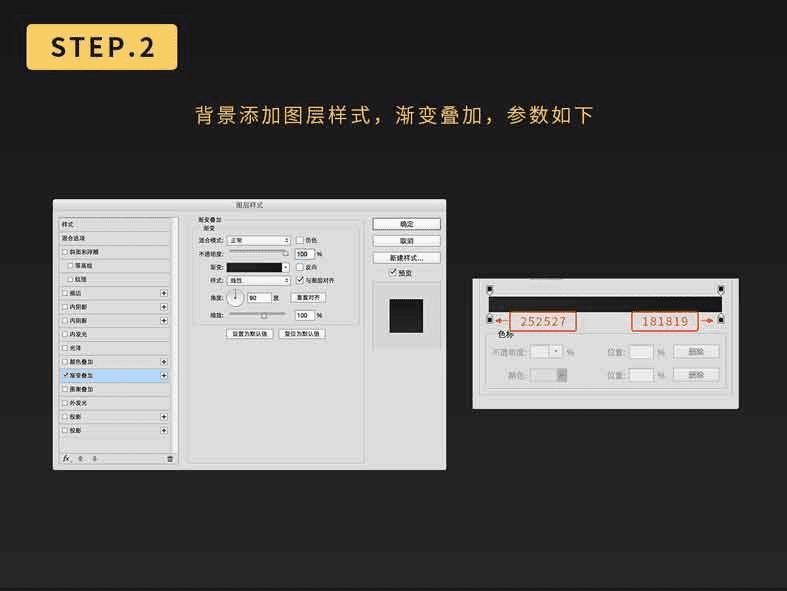Toggle the 仿色 dither checkbox
Image resolution: width=787 pixels, height=591 pixels.
click(300, 240)
